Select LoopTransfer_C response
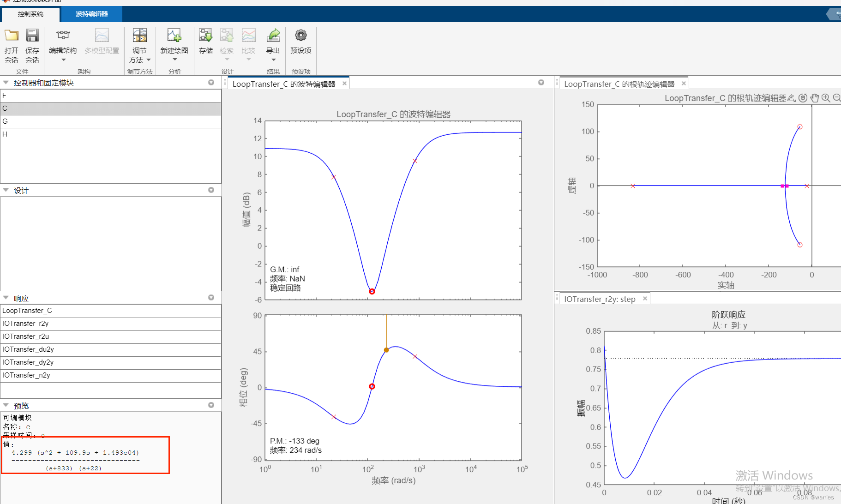This screenshot has width=841, height=504. [111, 311]
